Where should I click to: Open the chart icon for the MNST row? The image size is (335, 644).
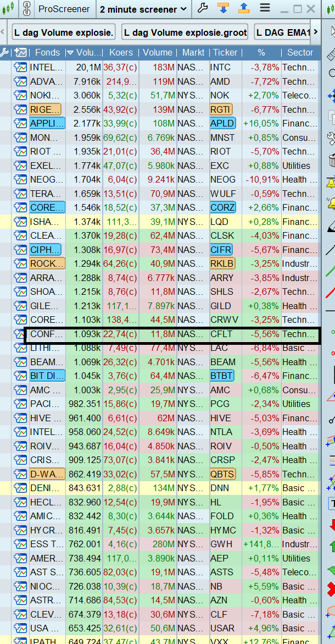(x=20, y=137)
